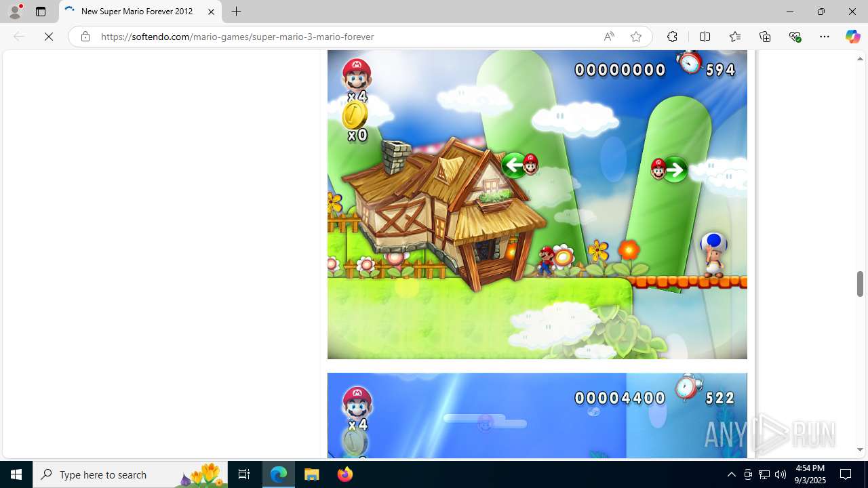Activate Read aloud icon
The image size is (868, 488).
pos(609,37)
